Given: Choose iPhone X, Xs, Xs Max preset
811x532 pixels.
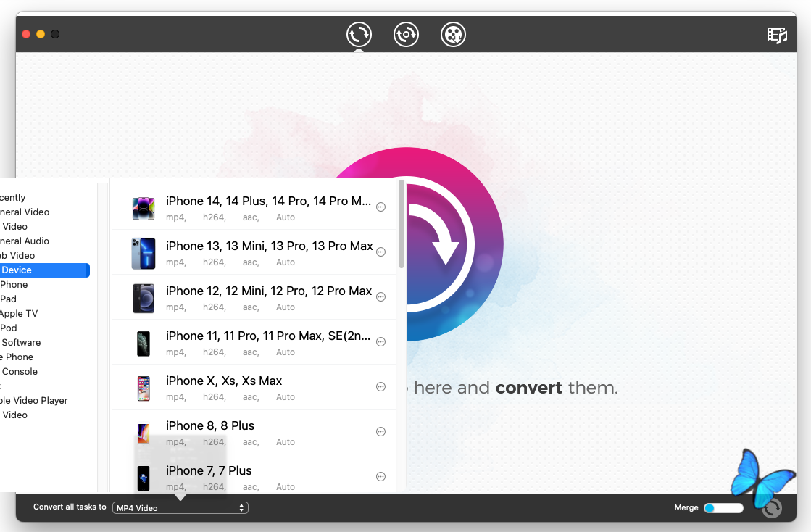Looking at the screenshot, I should coord(254,387).
